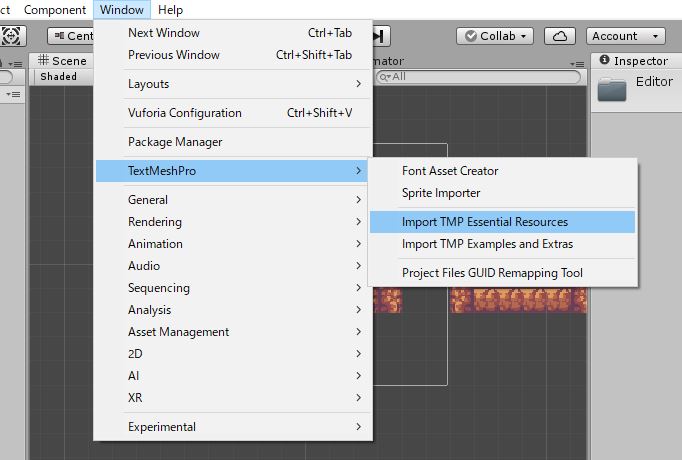Image resolution: width=682 pixels, height=460 pixels.
Task: Expand Asset Management submenu
Action: coord(234,332)
